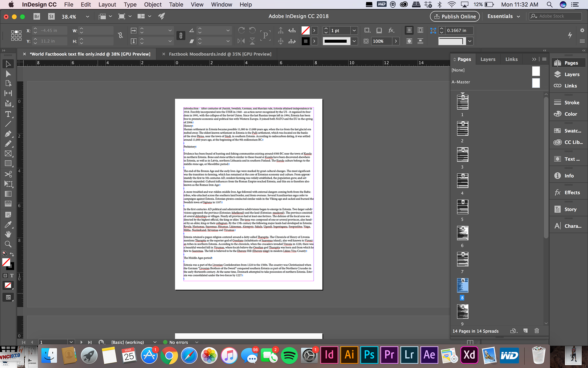This screenshot has height=368, width=588.
Task: Select the Pen tool
Action: (8, 134)
